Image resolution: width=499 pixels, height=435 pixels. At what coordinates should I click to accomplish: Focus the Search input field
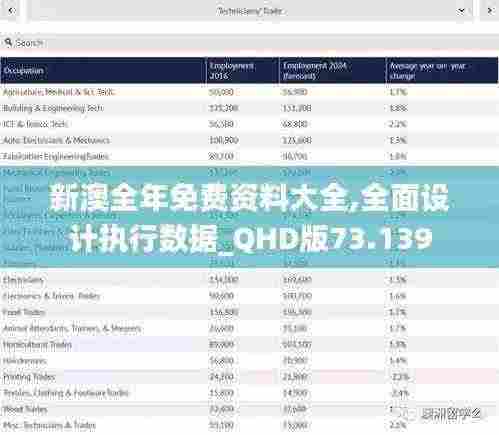tap(249, 43)
